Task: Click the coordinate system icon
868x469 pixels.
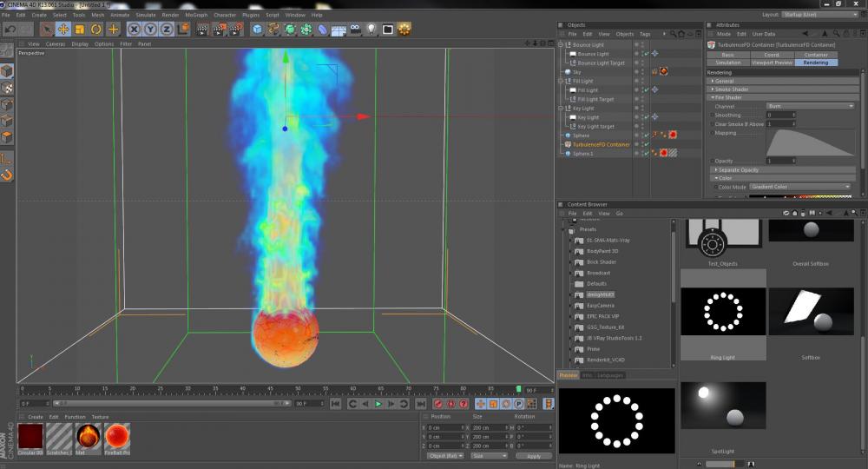Action: [x=183, y=29]
